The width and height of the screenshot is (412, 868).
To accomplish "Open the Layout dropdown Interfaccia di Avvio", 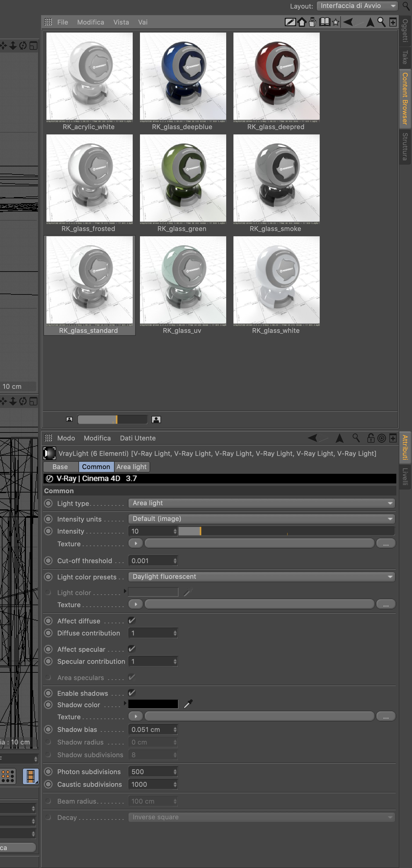I will [x=358, y=6].
